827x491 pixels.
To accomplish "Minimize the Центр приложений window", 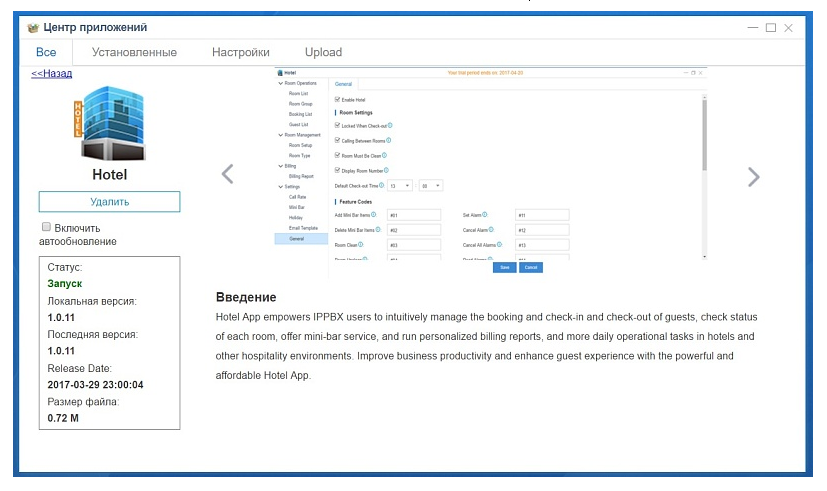I will pyautogui.click(x=752, y=27).
